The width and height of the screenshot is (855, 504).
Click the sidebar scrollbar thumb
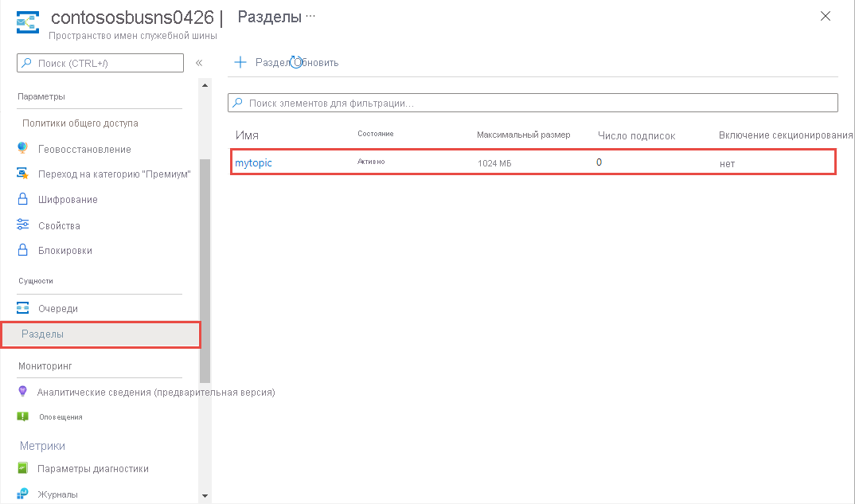[x=205, y=271]
